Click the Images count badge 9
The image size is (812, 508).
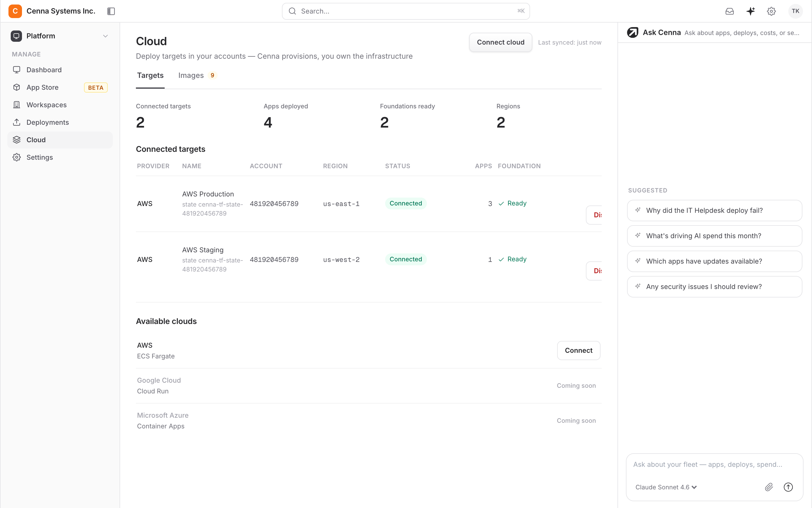(212, 76)
